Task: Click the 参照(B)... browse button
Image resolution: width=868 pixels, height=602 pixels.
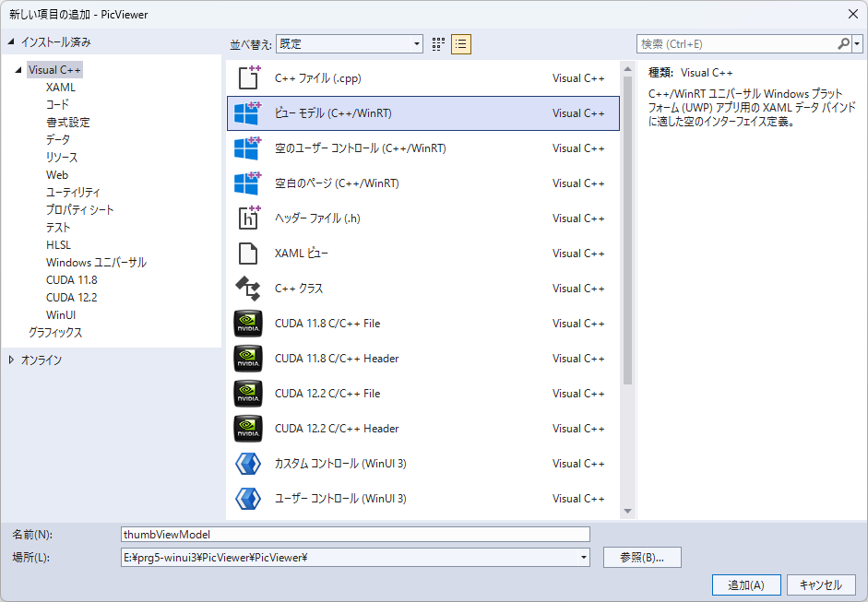Action: tap(642, 557)
